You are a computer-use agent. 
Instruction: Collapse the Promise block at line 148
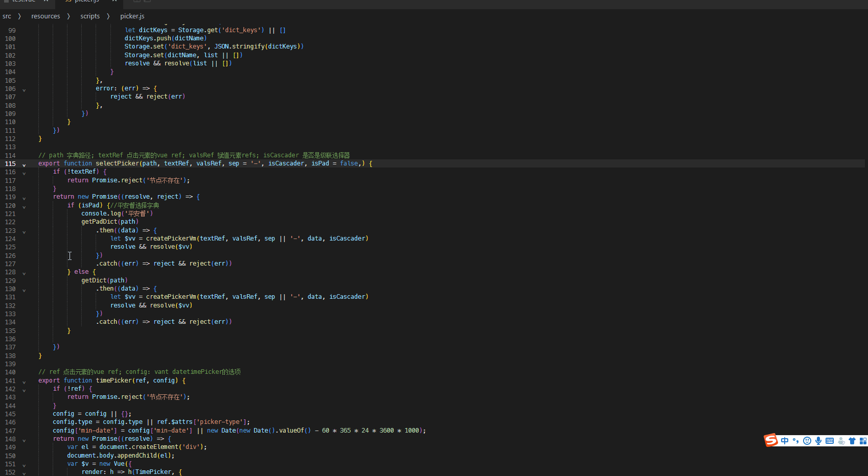pyautogui.click(x=24, y=440)
